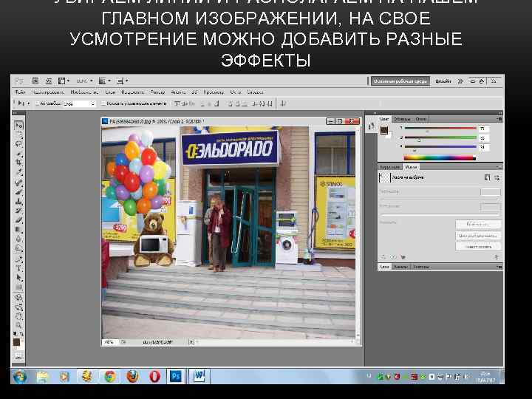The image size is (532, 399).
Task: Switch to the Коррекция tab
Action: click(x=389, y=167)
